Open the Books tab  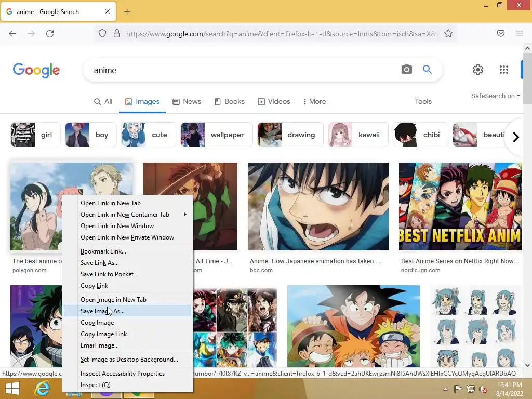point(230,101)
